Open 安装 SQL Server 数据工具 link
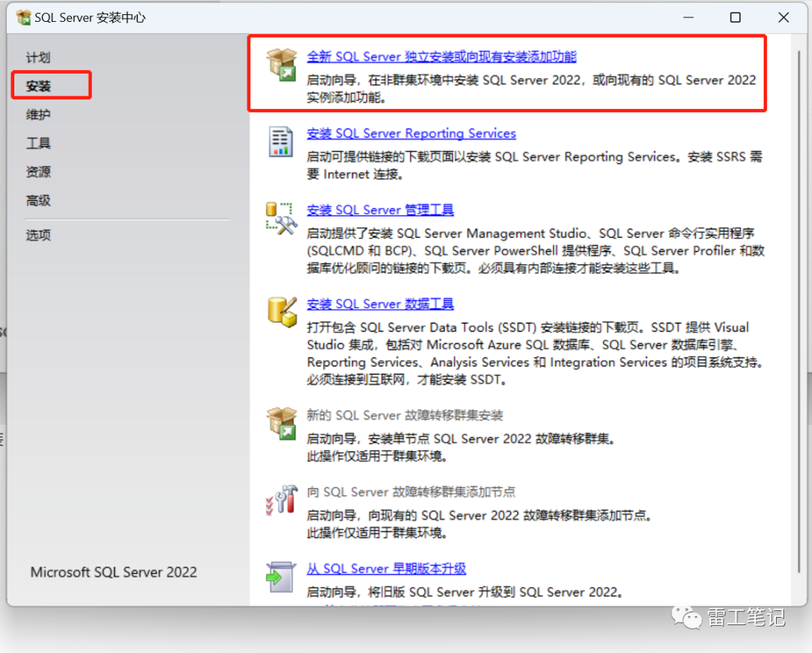The width and height of the screenshot is (812, 653). (x=380, y=304)
